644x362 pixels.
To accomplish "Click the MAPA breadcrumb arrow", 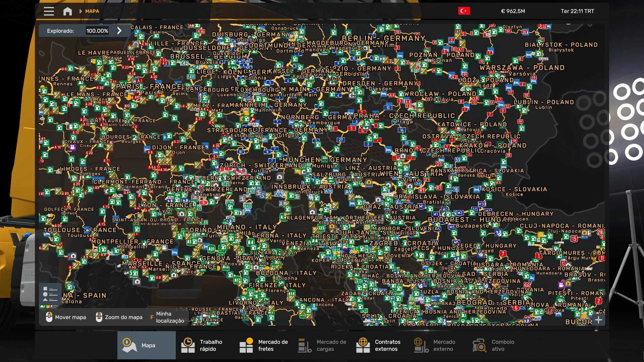I will tap(80, 11).
